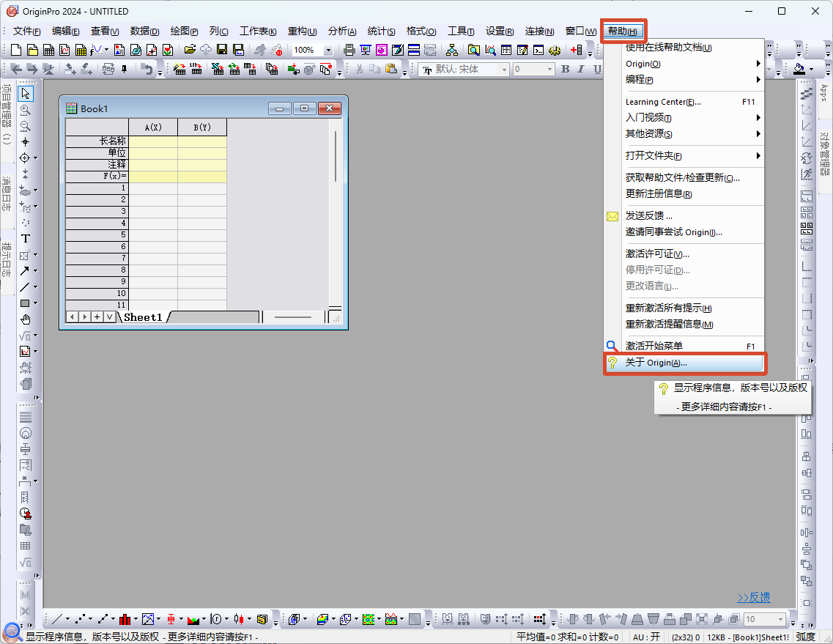Select the Text tool
The width and height of the screenshot is (833, 644).
pos(25,239)
